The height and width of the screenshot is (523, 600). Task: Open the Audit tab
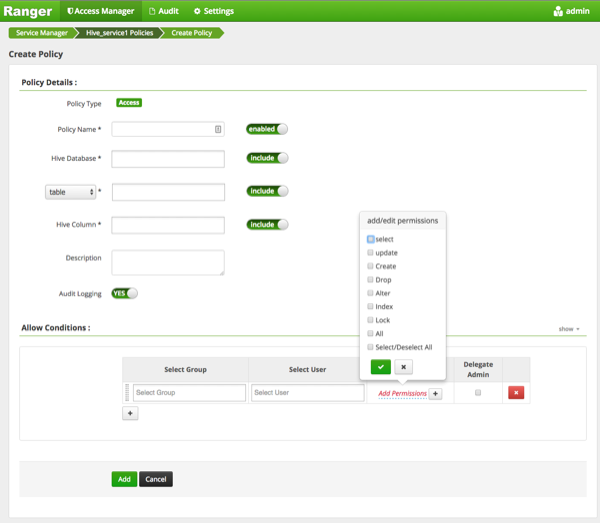[x=163, y=11]
